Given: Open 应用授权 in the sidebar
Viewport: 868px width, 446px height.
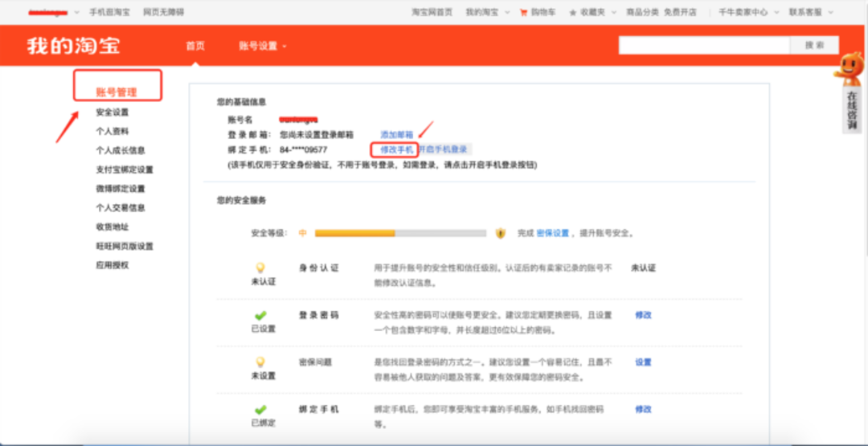Looking at the screenshot, I should click(113, 265).
